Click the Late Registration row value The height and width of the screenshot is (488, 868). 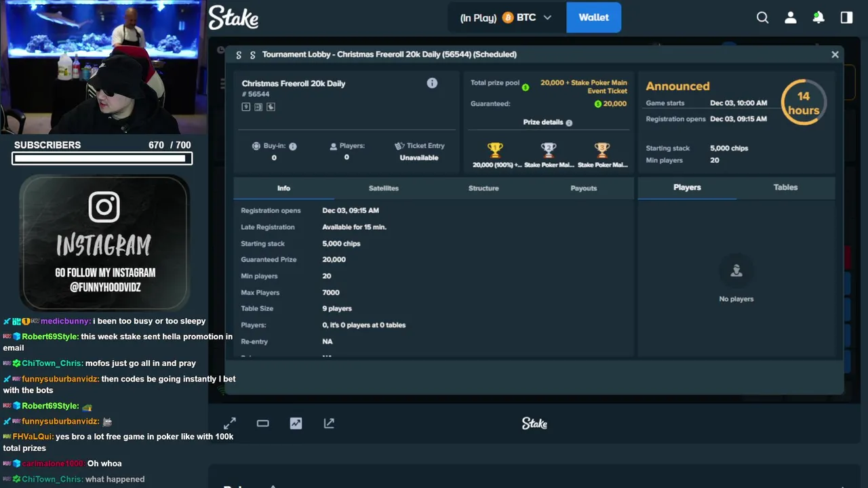click(354, 227)
